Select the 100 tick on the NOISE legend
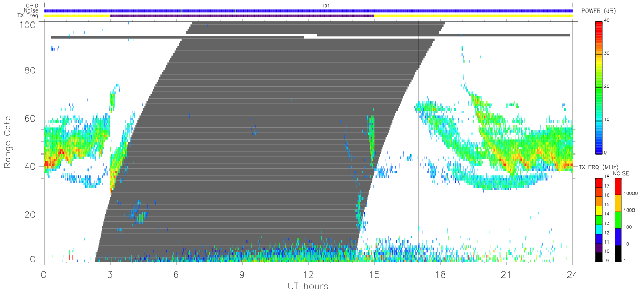Viewport: 644px width, 297px height. [628, 227]
